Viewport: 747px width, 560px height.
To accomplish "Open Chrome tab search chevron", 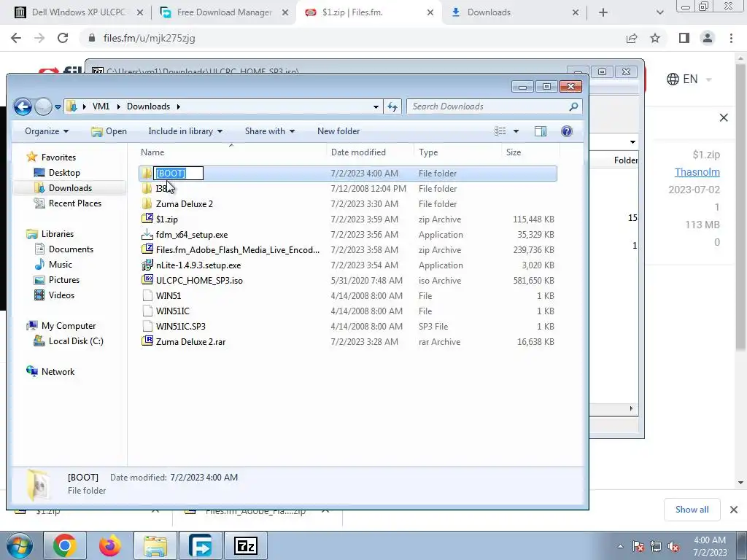I will tap(659, 12).
